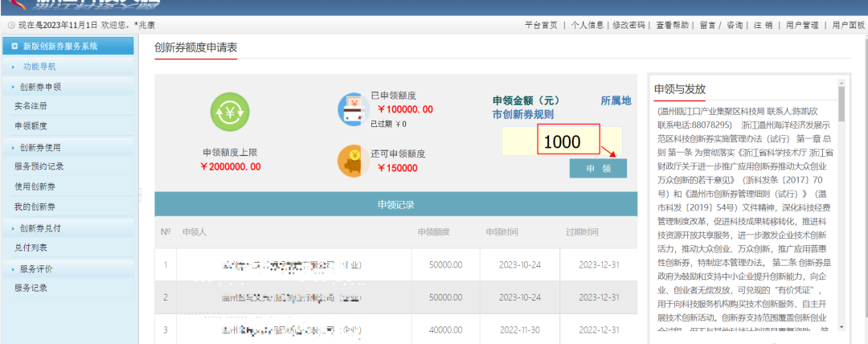Open 我的创新券 in the sidebar
Viewport: 868px width, 344px height.
click(35, 207)
